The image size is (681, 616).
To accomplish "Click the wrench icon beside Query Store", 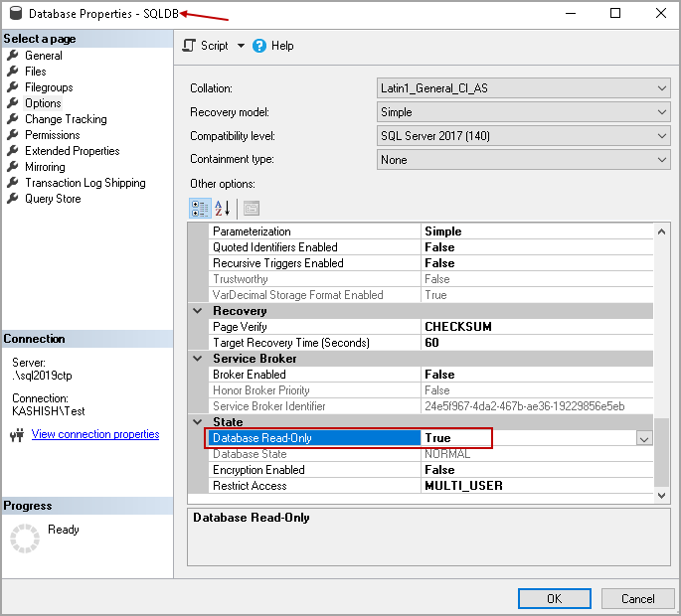I will coord(13,199).
